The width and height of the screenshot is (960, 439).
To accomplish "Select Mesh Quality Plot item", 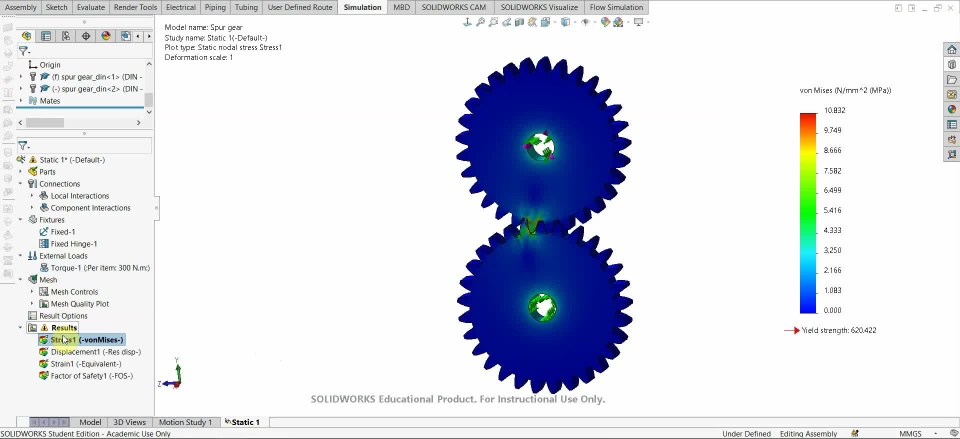I will [74, 304].
